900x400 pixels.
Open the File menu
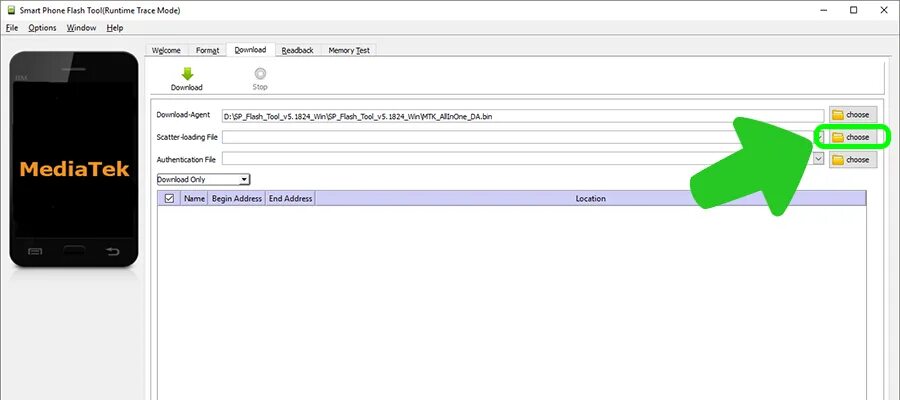[x=12, y=28]
